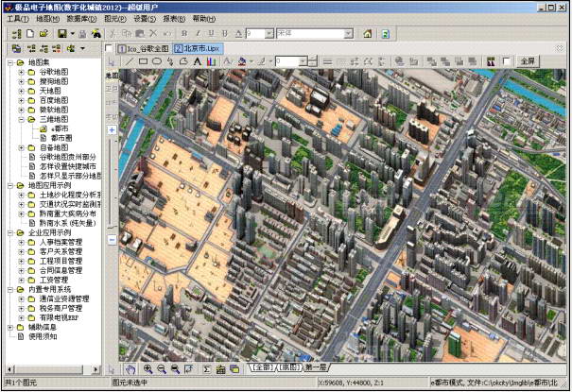Select the ellipse drawing tool
The image size is (572, 392).
click(x=157, y=61)
